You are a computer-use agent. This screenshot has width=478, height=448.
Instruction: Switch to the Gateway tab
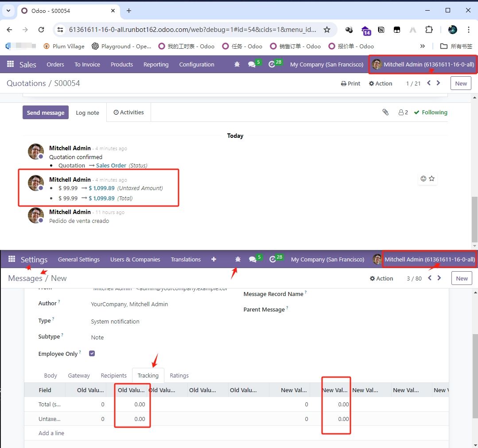tap(79, 375)
